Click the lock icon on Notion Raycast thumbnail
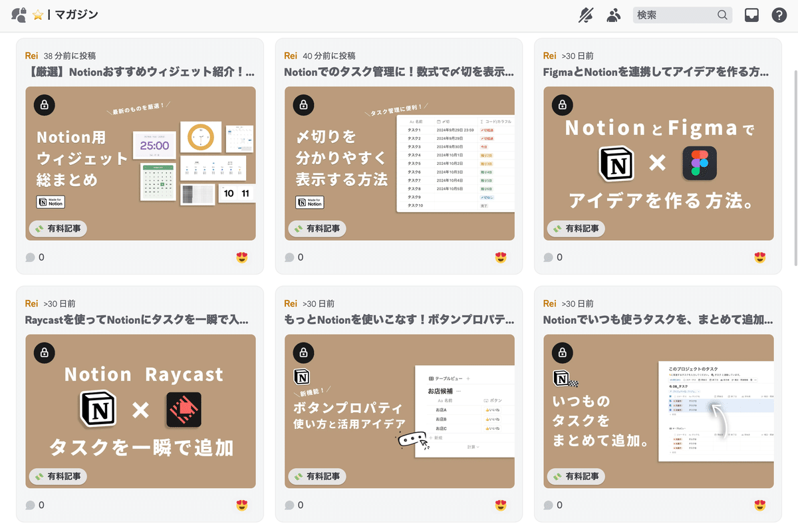 44,353
